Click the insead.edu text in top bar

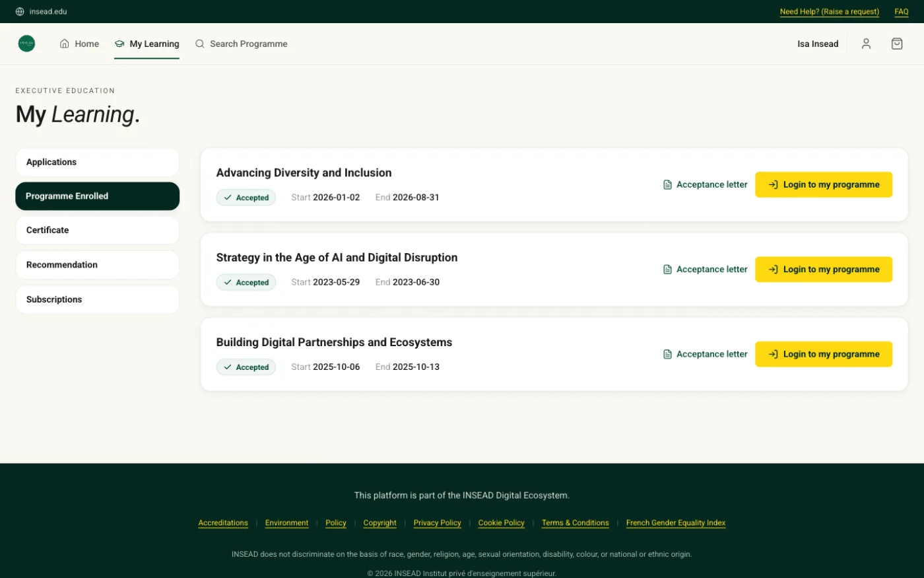tap(48, 11)
